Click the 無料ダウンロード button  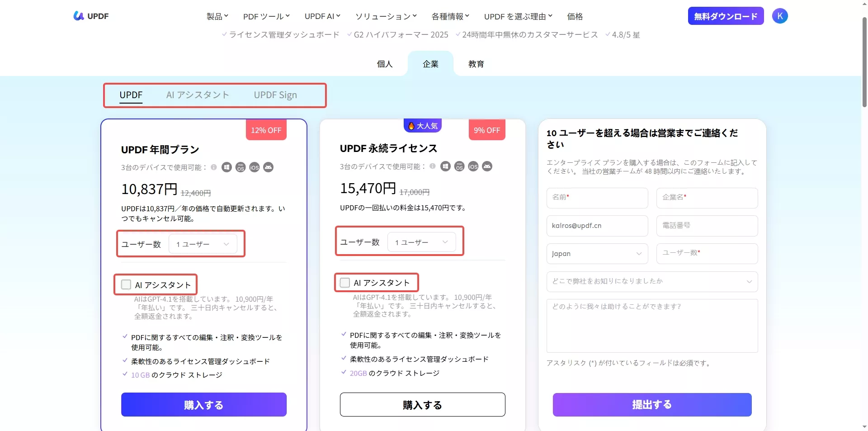(726, 16)
